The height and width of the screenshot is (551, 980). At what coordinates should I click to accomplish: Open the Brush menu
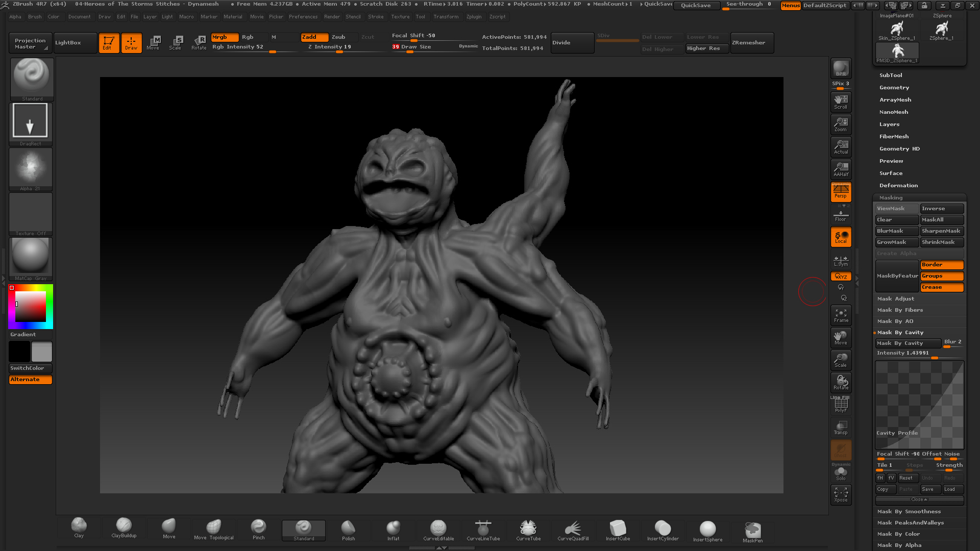(35, 17)
